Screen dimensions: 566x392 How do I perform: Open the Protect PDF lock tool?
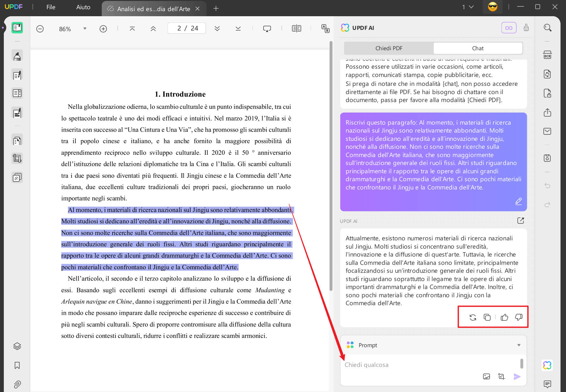tap(548, 93)
